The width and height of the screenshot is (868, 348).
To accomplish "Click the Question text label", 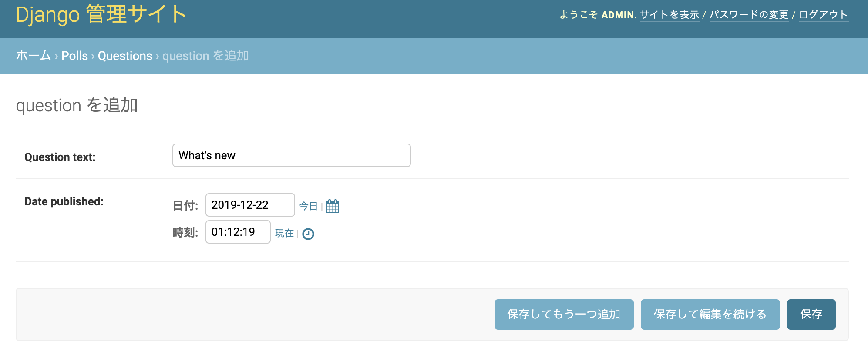I will click(60, 157).
